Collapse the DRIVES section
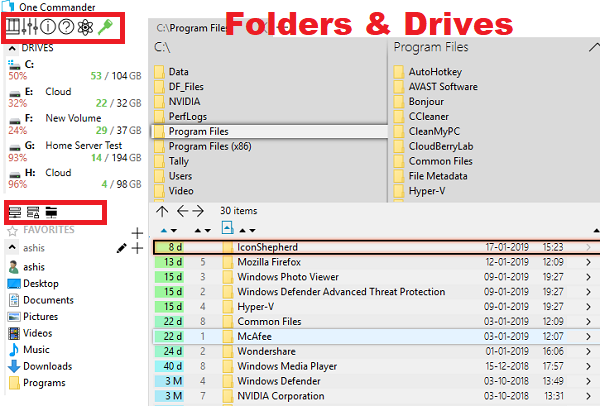600x406 pixels. click(12, 49)
